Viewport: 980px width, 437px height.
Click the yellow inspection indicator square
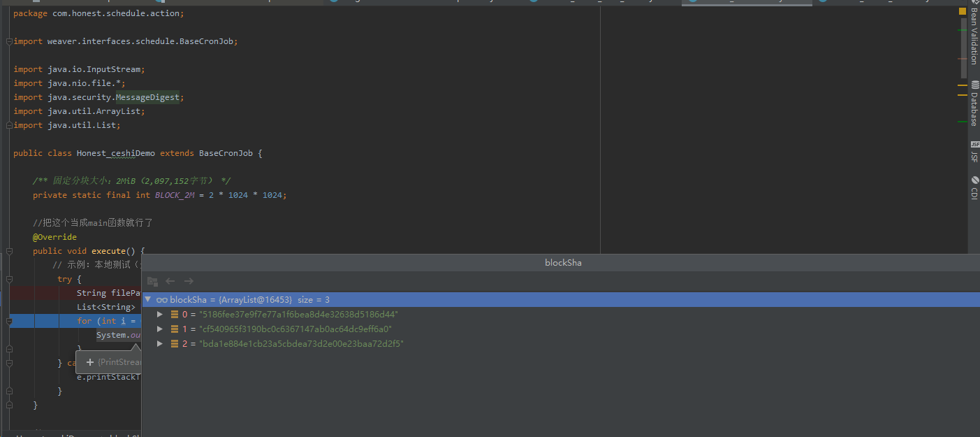click(x=962, y=12)
